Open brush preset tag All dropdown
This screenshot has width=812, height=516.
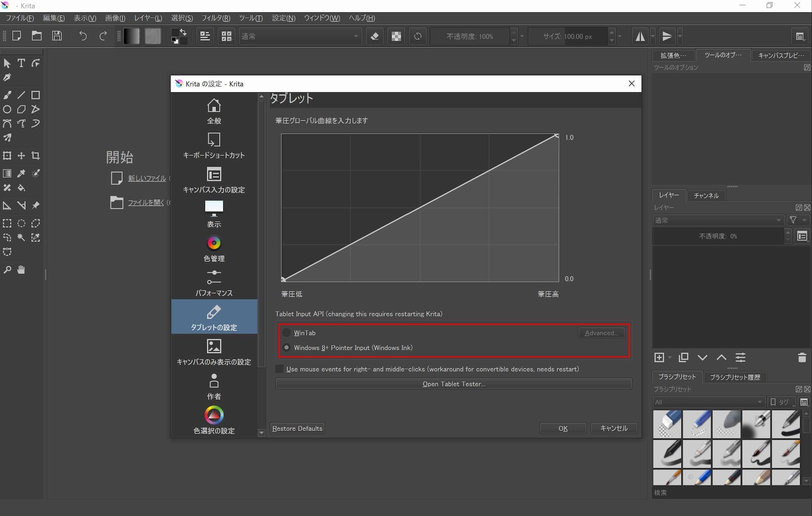point(709,402)
